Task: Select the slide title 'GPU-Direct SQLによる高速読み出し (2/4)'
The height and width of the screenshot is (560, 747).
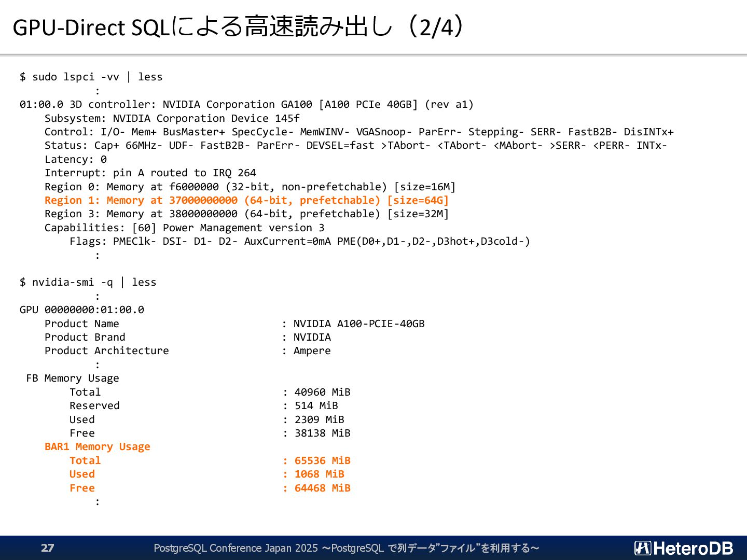Action: pyautogui.click(x=238, y=26)
